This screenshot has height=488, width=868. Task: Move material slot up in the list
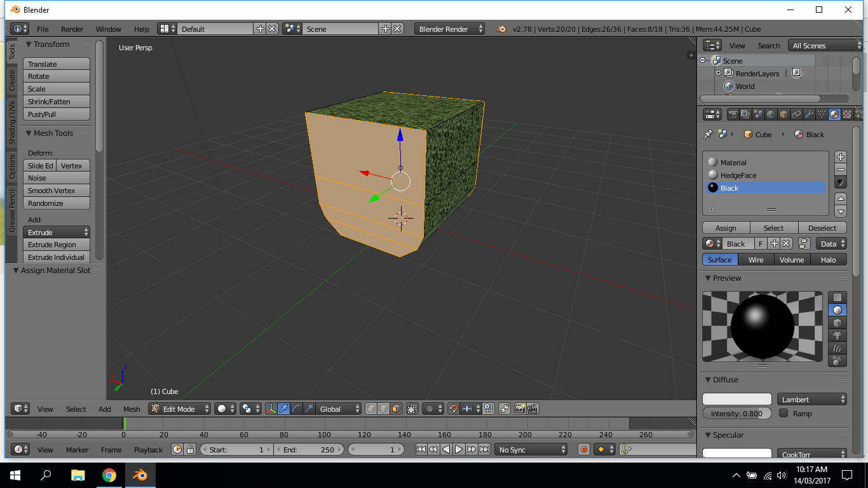(x=841, y=199)
